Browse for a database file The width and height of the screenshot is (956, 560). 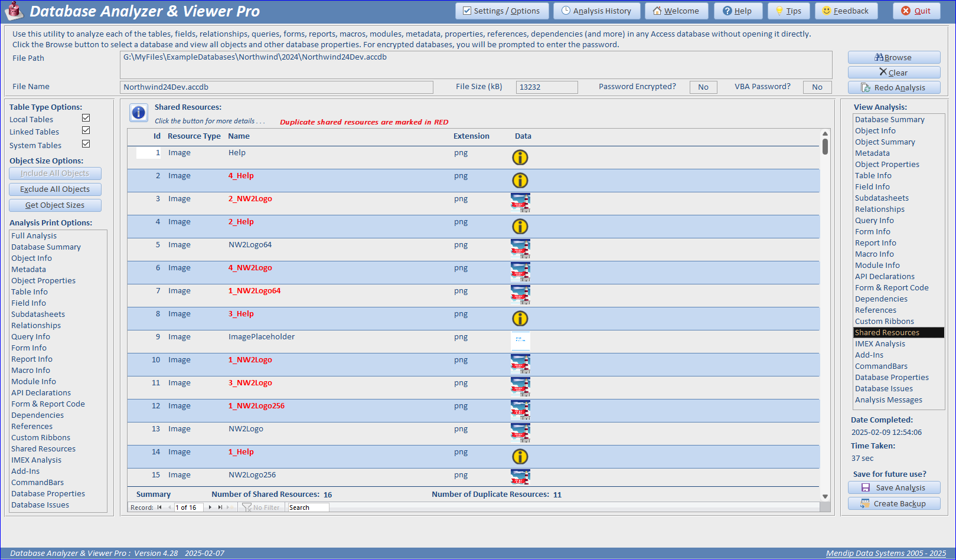[894, 57]
